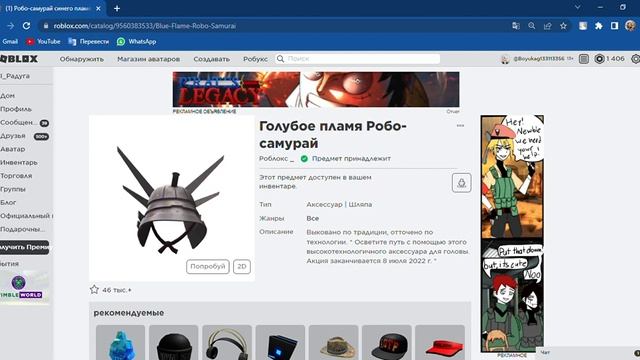Click the zoom magnifier icon in address bar

point(531,26)
